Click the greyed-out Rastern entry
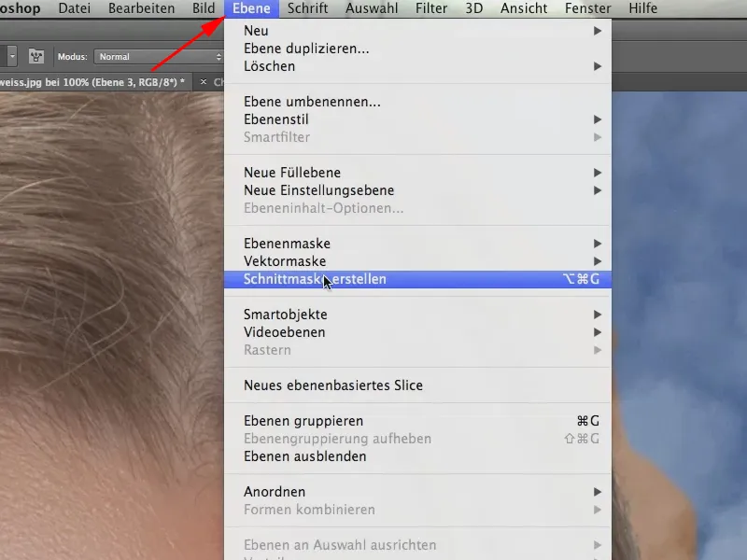Image resolution: width=747 pixels, height=560 pixels. pyautogui.click(x=417, y=350)
